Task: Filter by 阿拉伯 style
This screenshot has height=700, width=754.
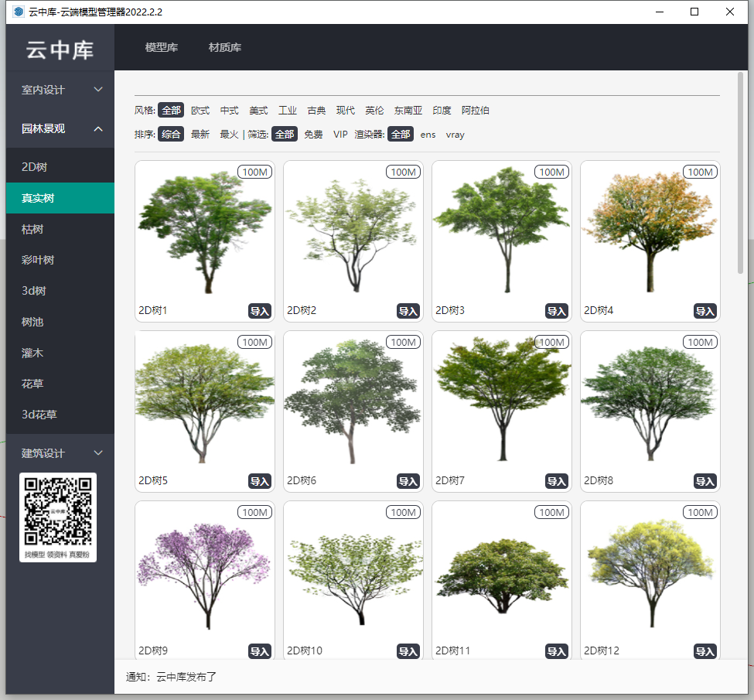Action: 476,110
